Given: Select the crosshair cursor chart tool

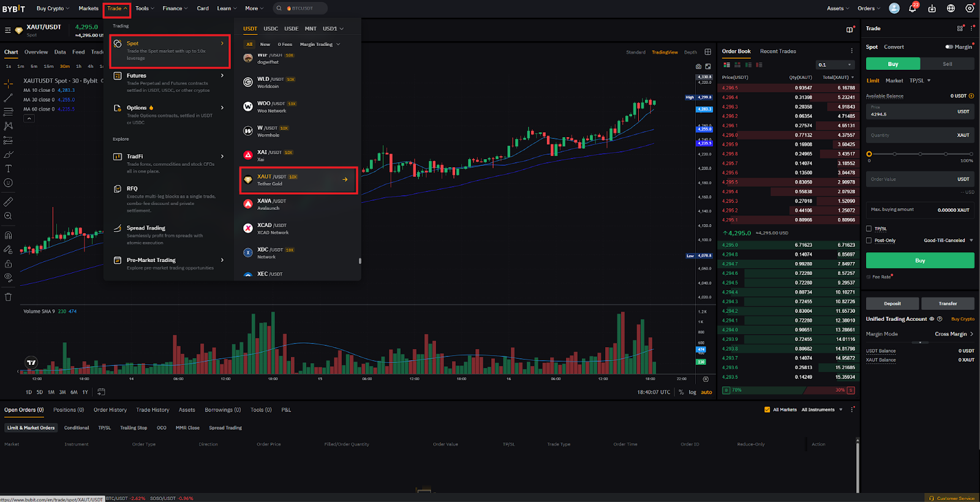Looking at the screenshot, I should coord(9,83).
